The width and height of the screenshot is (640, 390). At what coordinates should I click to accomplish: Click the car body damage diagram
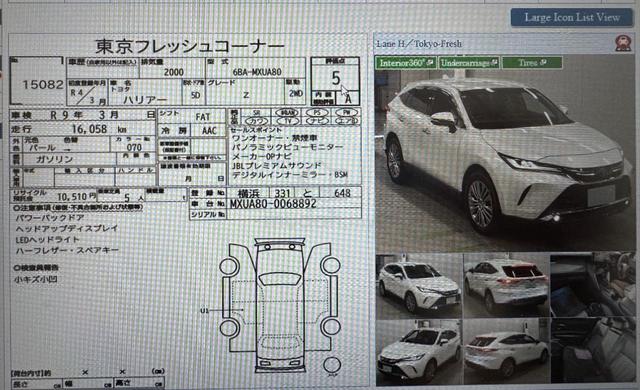(x=280, y=306)
